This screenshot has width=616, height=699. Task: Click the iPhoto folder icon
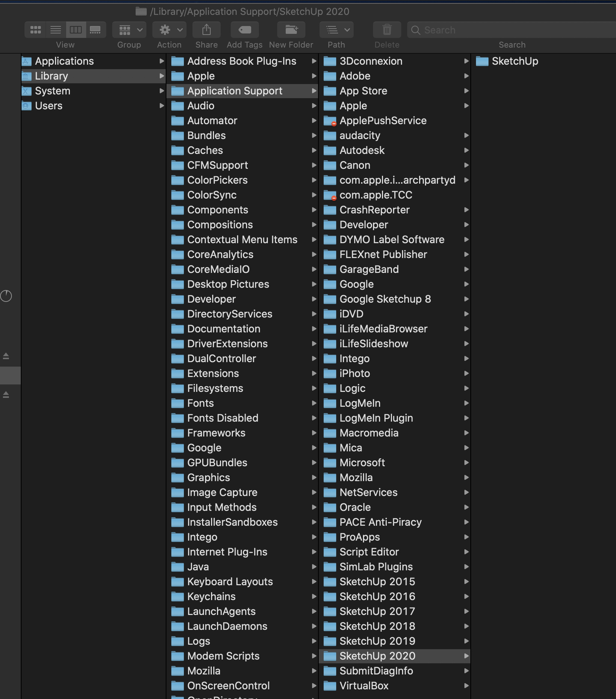330,374
